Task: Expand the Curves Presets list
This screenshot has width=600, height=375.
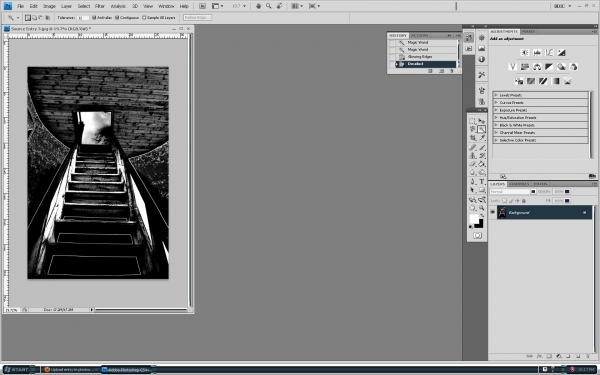Action: pyautogui.click(x=496, y=103)
